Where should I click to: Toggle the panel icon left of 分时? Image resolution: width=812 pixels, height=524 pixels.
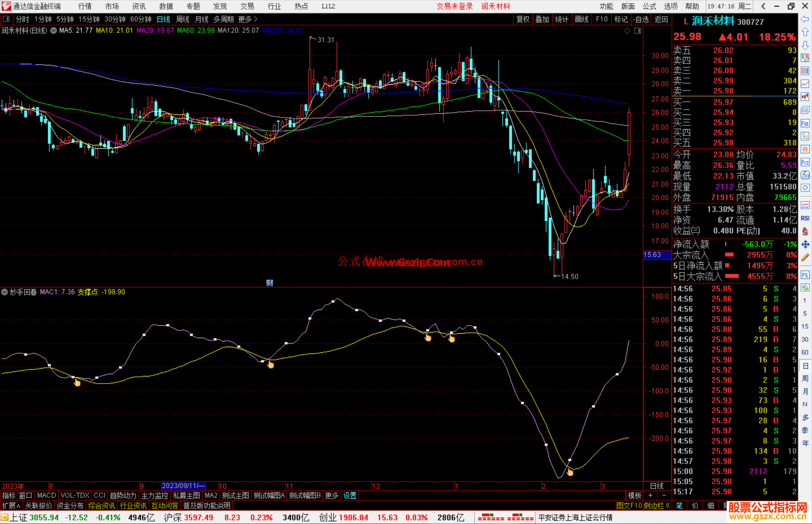click(6, 19)
